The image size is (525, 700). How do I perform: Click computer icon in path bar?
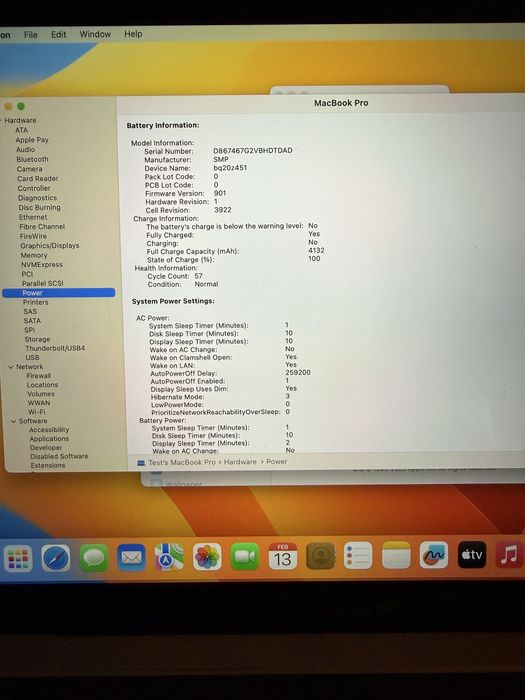point(141,463)
